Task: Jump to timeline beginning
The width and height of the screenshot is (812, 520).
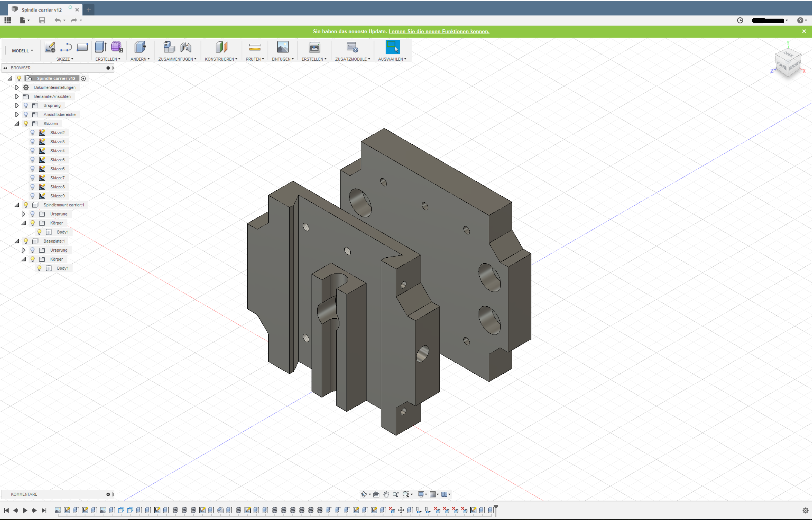Action: point(7,510)
